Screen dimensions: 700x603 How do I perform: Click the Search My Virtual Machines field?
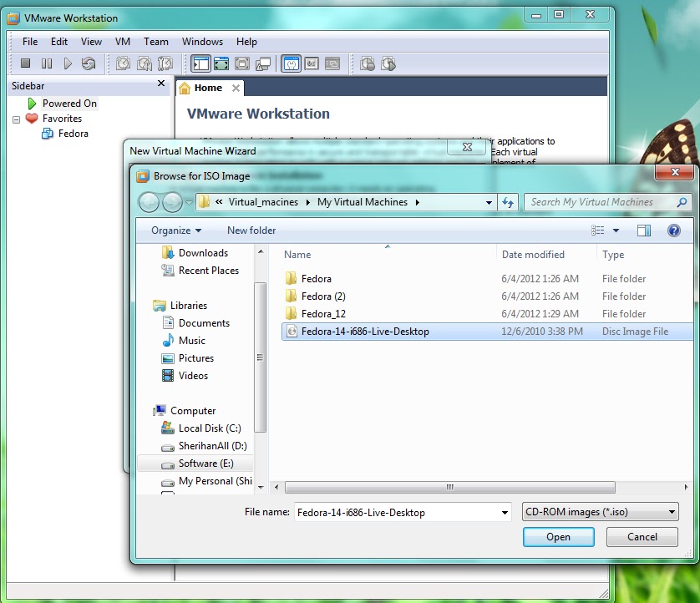[607, 202]
